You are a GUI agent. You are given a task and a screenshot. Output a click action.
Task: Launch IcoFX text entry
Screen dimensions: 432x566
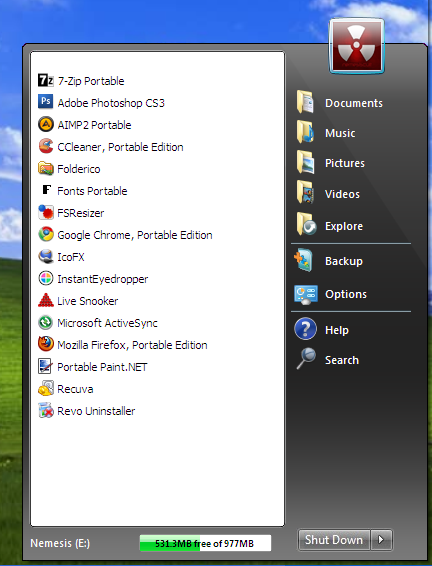click(71, 257)
